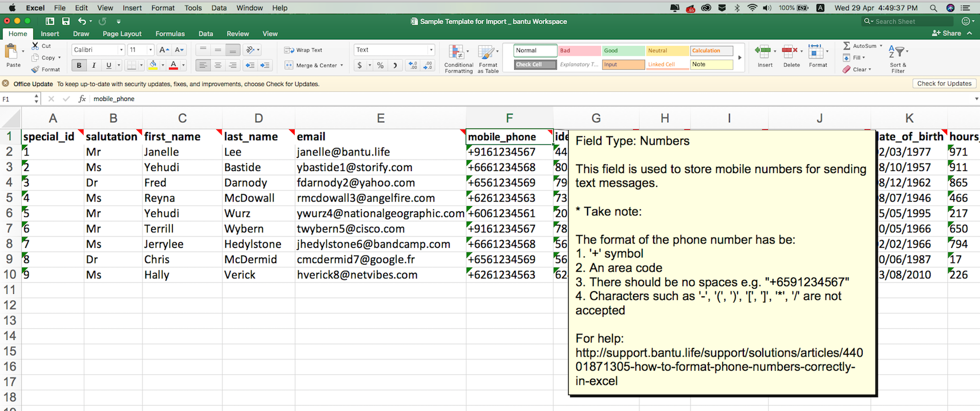980x411 pixels.
Task: Center text horizontally
Action: 218,65
